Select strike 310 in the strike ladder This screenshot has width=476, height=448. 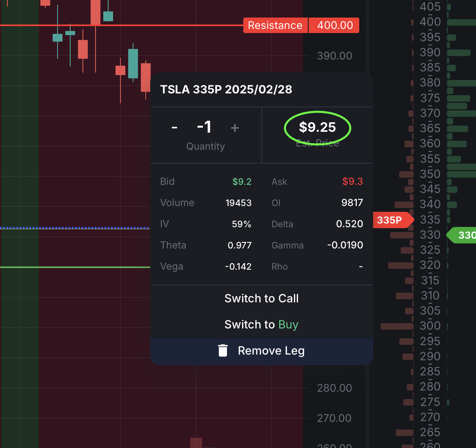tap(430, 295)
